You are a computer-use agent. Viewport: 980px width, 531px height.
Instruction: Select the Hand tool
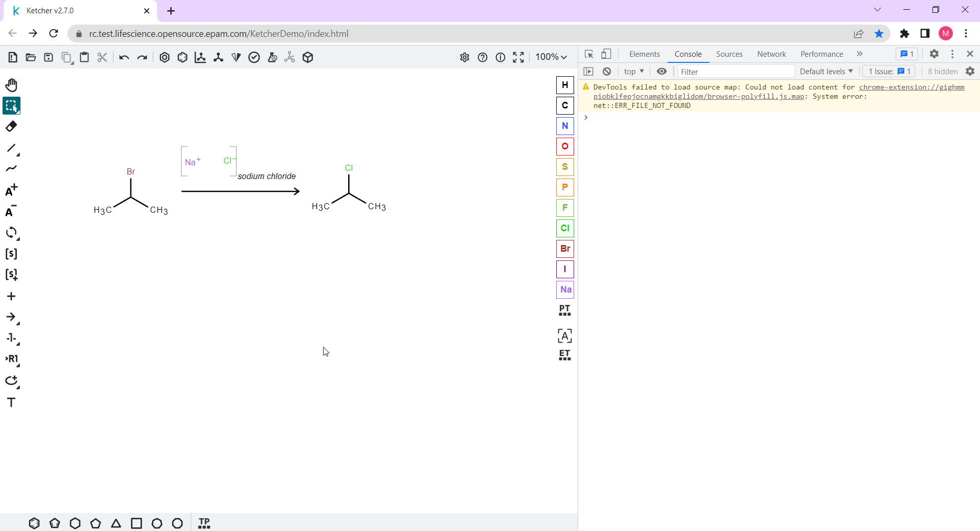click(x=11, y=85)
